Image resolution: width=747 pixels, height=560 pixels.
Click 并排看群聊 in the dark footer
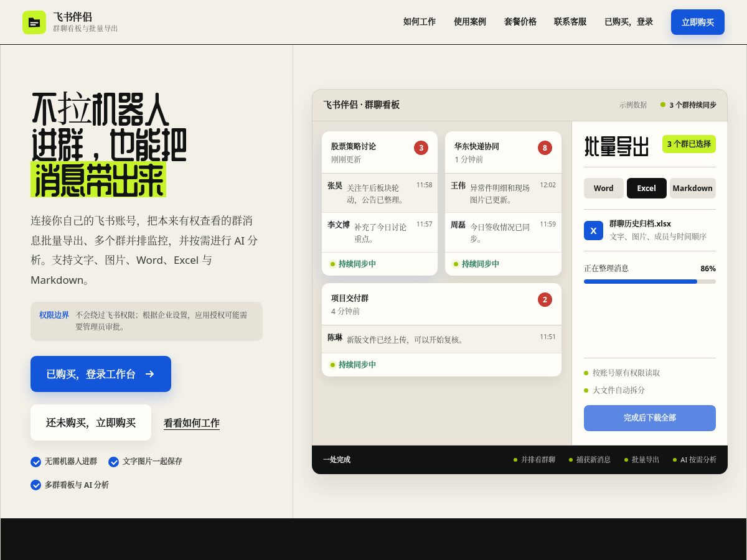click(538, 460)
